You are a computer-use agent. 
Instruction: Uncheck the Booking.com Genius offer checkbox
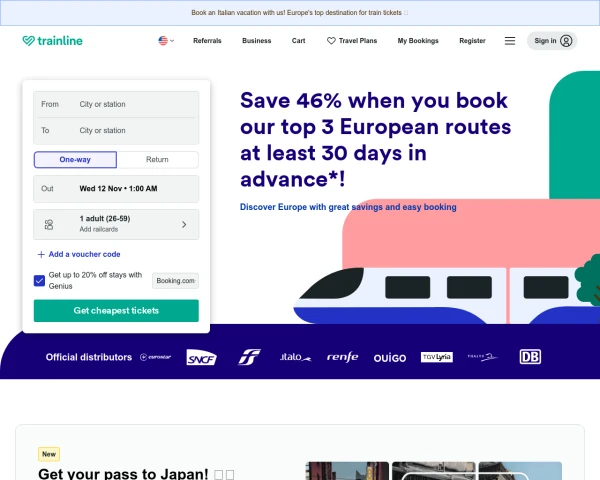(x=39, y=281)
